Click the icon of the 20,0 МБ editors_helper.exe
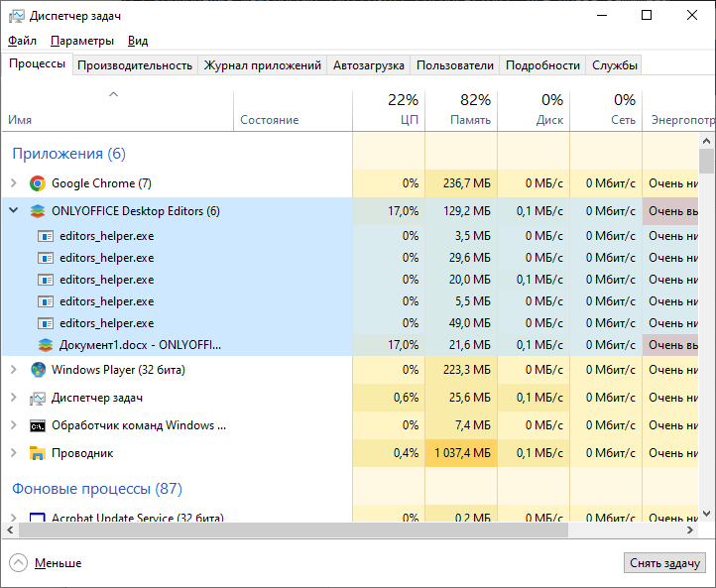Viewport: 716px width, 588px height. click(x=46, y=280)
